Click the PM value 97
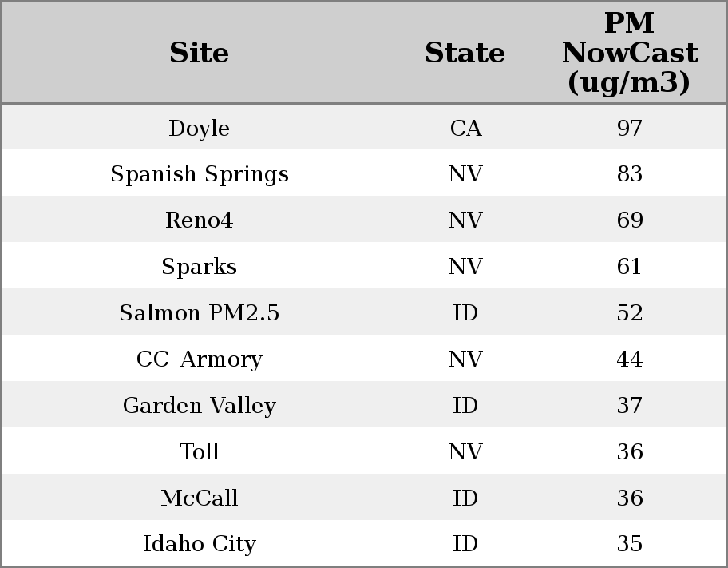Screen dimensions: 728x568 coord(630,129)
